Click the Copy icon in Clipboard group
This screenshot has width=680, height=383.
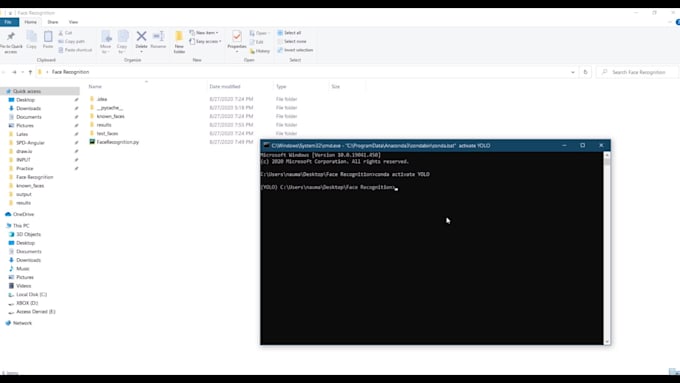point(31,36)
